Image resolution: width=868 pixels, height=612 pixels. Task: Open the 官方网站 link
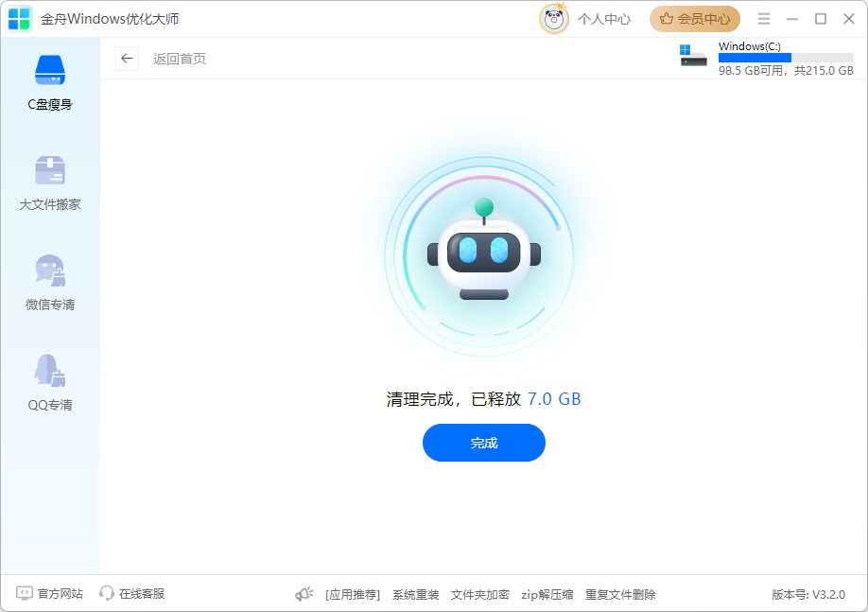tap(50, 594)
